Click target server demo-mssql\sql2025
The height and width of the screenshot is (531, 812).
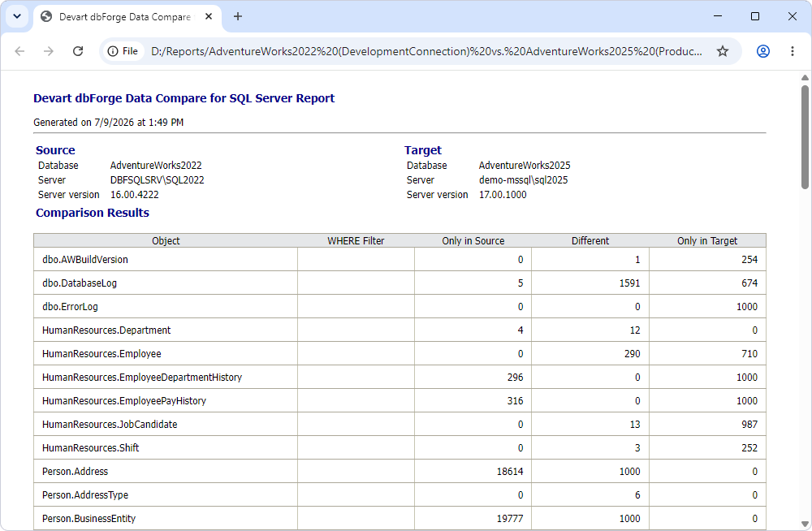coord(523,180)
